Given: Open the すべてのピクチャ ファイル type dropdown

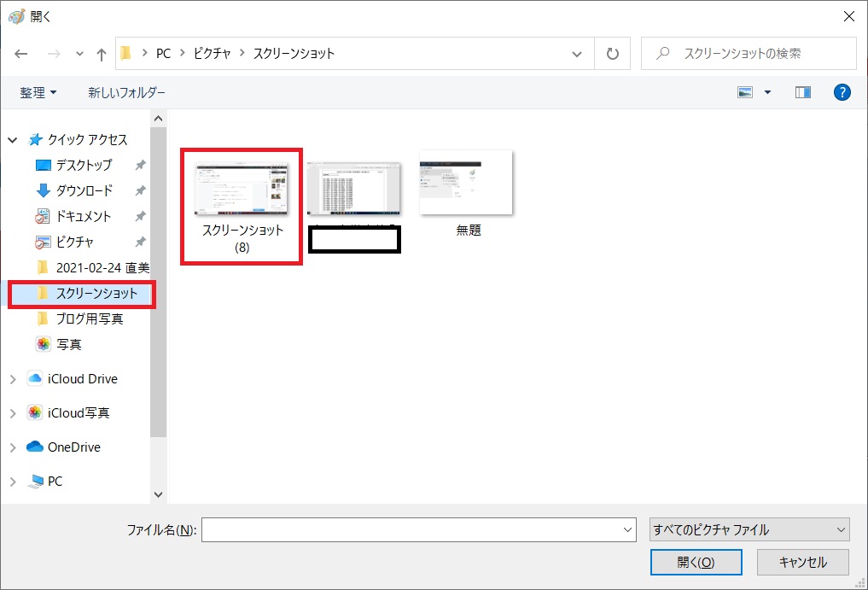Looking at the screenshot, I should (749, 530).
